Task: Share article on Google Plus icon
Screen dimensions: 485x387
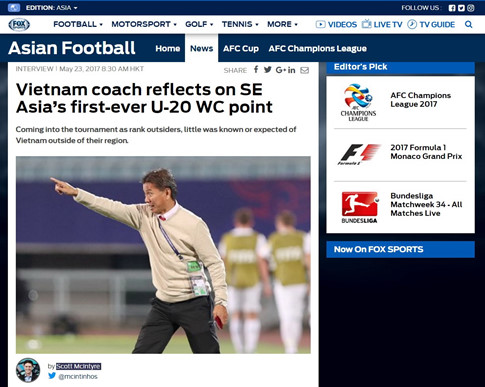Action: [x=280, y=70]
